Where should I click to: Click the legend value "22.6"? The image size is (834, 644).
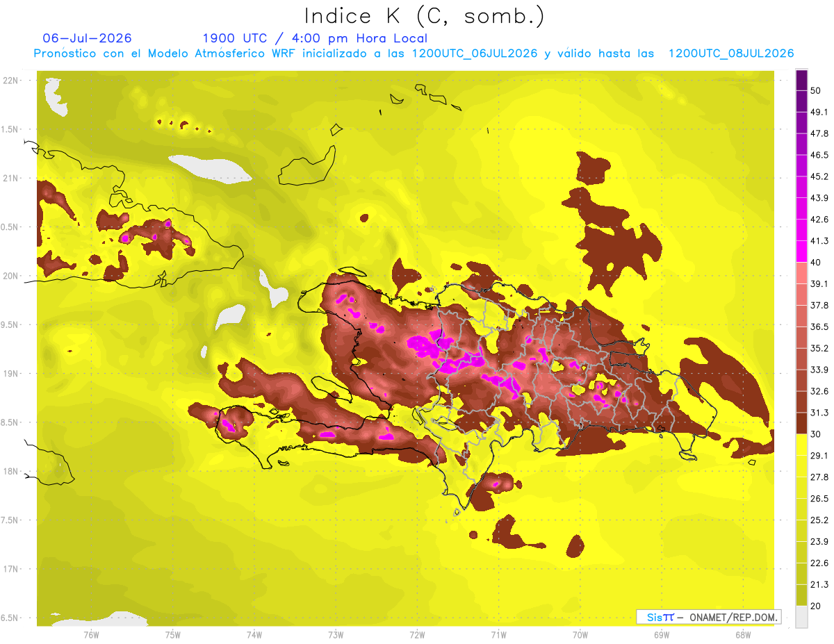[x=819, y=563]
